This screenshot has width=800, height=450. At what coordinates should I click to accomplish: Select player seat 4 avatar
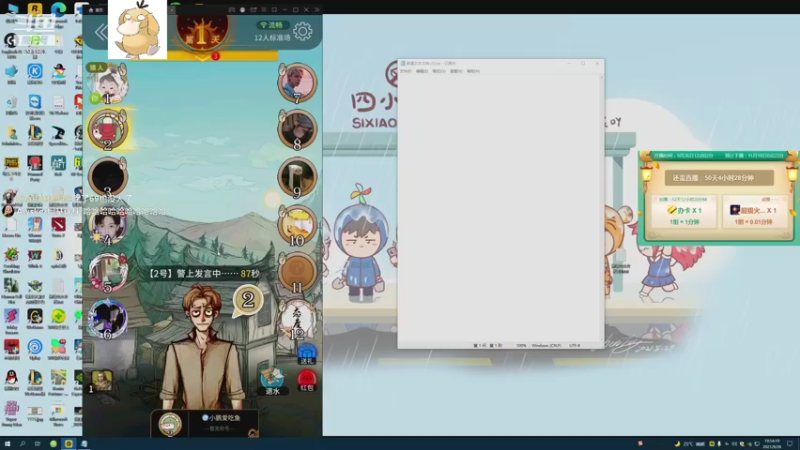click(x=108, y=225)
